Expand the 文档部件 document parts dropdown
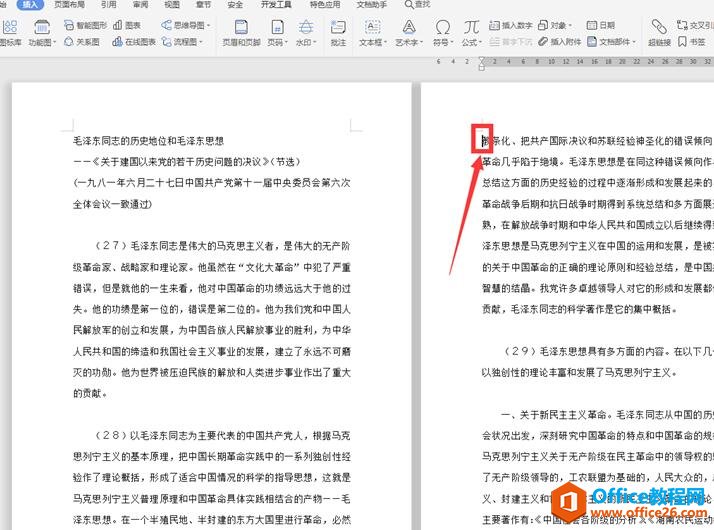The image size is (714, 530). click(x=633, y=42)
